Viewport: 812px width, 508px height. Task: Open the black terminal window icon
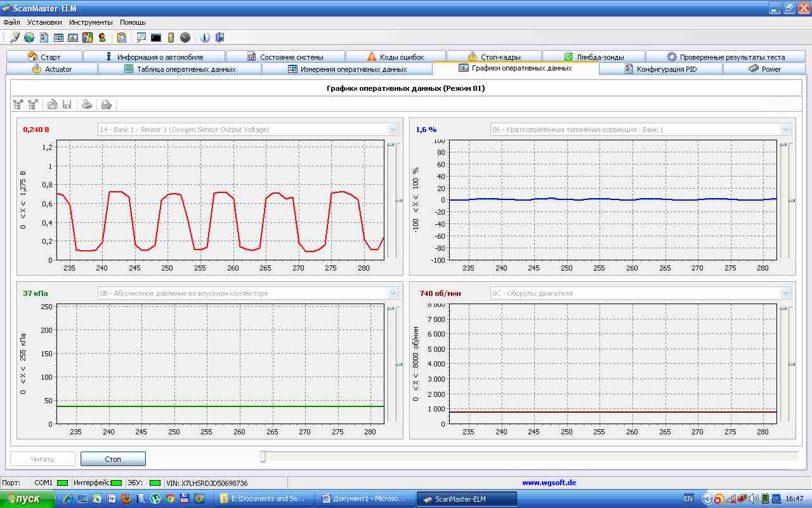point(155,37)
